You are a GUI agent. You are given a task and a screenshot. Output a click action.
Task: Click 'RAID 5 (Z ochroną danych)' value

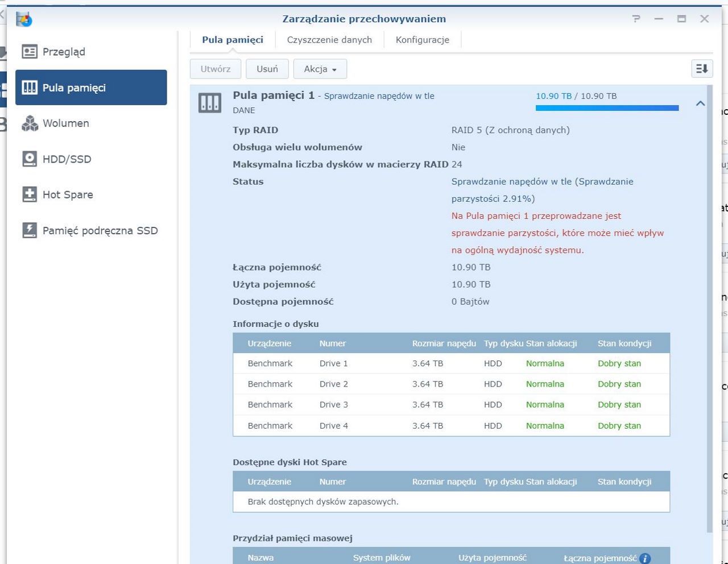coord(511,130)
